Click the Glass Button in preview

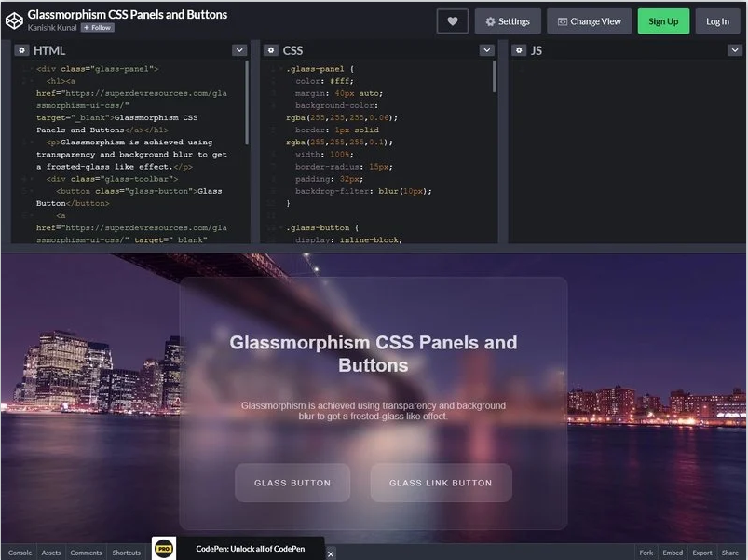(x=292, y=483)
